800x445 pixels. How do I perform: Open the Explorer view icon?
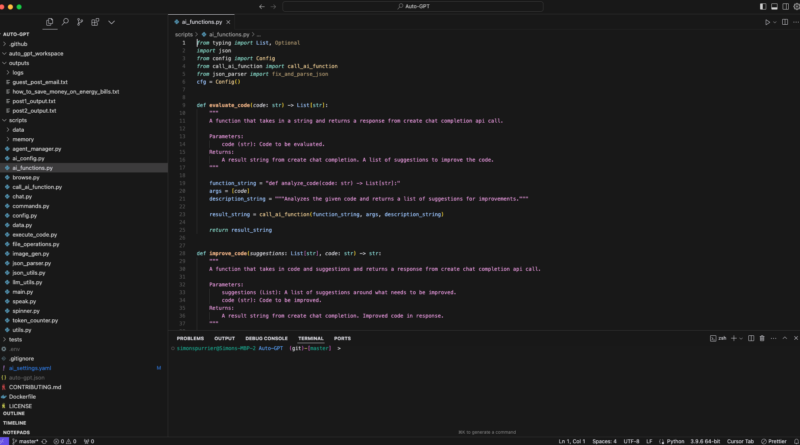coord(49,22)
